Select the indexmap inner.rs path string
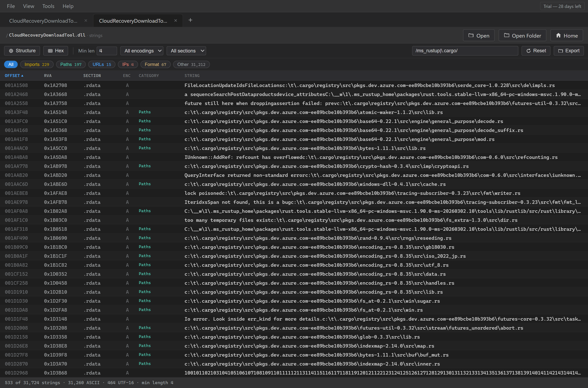This screenshot has height=388, width=588. coord(312,364)
